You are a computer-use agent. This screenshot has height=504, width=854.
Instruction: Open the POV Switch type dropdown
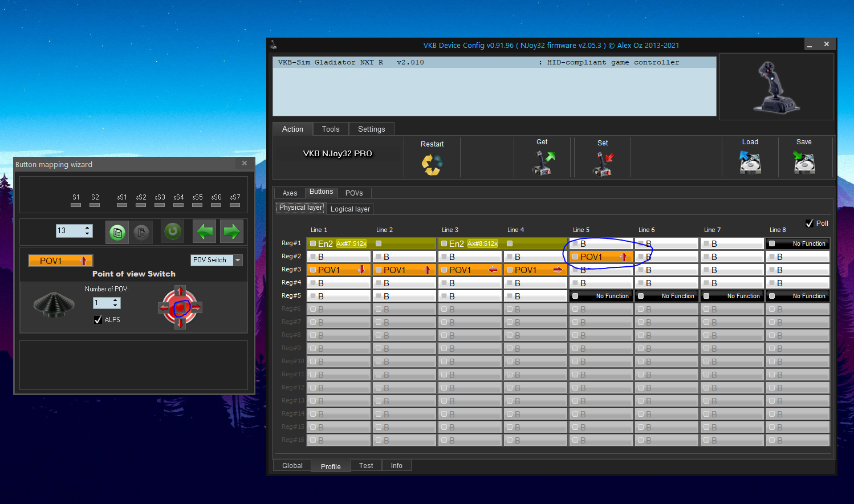point(238,260)
